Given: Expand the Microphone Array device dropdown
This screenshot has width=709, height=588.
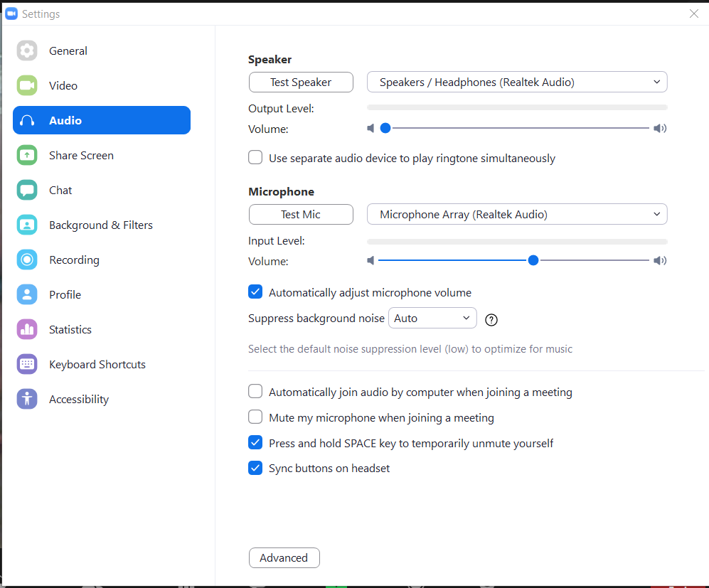Looking at the screenshot, I should coord(517,214).
